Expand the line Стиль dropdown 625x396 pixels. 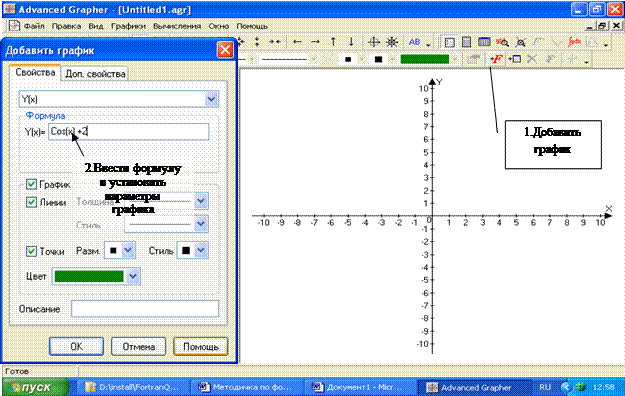[201, 224]
